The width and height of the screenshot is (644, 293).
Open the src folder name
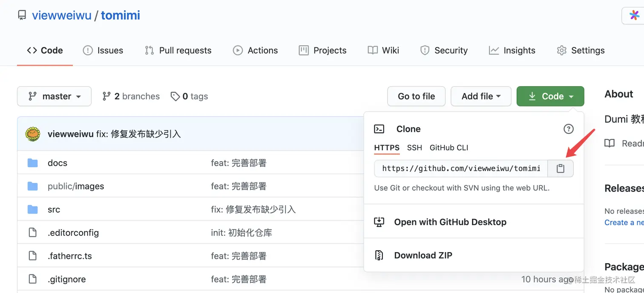click(54, 209)
